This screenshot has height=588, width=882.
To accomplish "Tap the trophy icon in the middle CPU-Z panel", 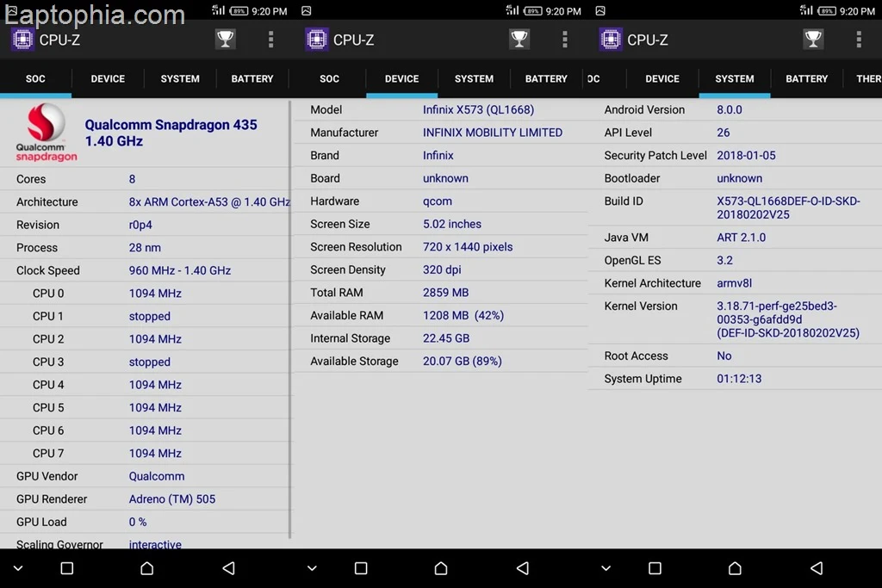I will [x=519, y=40].
